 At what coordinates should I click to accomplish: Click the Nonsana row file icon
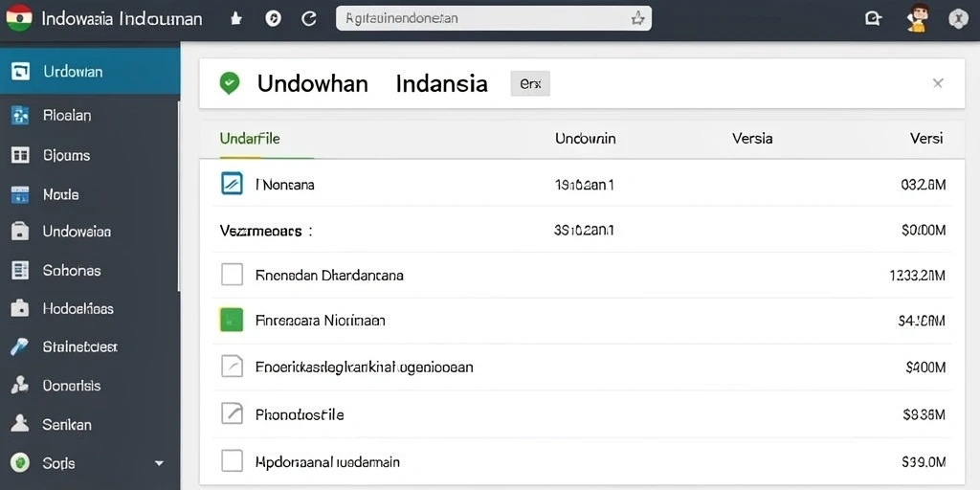(x=232, y=184)
